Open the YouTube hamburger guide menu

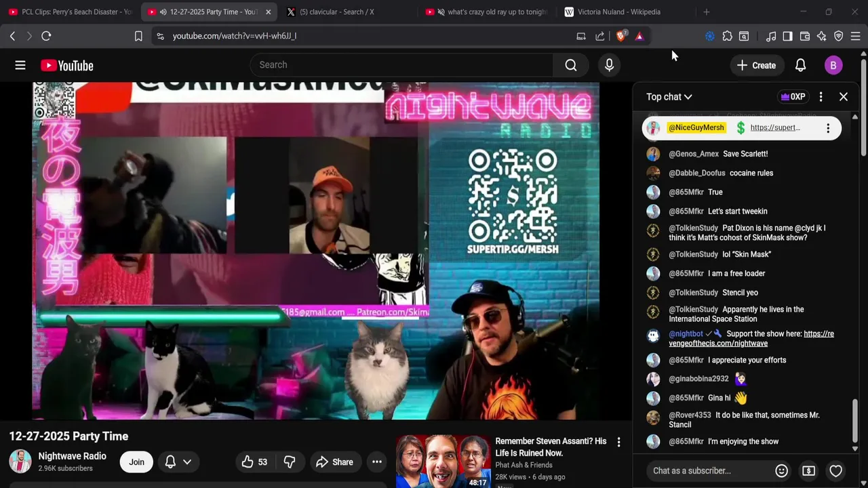click(20, 65)
